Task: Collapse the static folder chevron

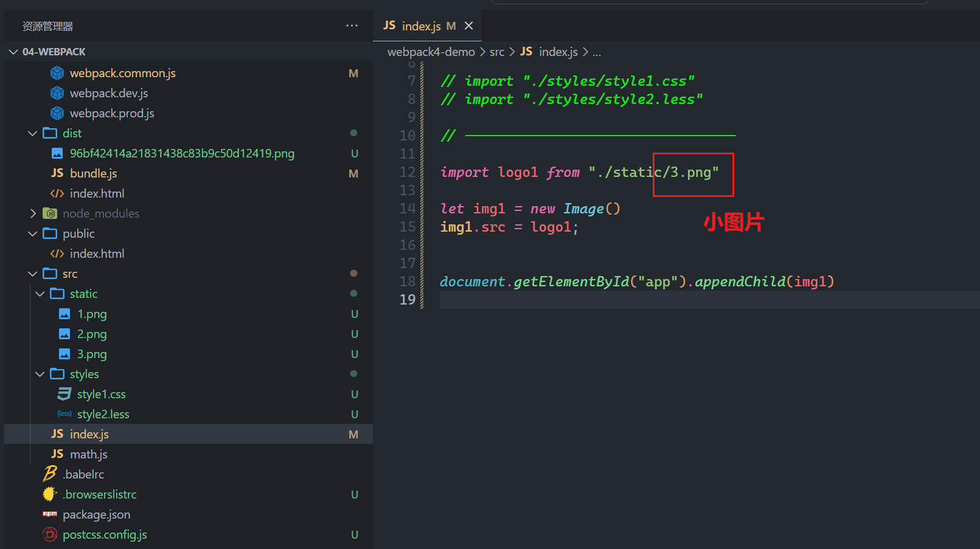Action: pyautogui.click(x=40, y=294)
